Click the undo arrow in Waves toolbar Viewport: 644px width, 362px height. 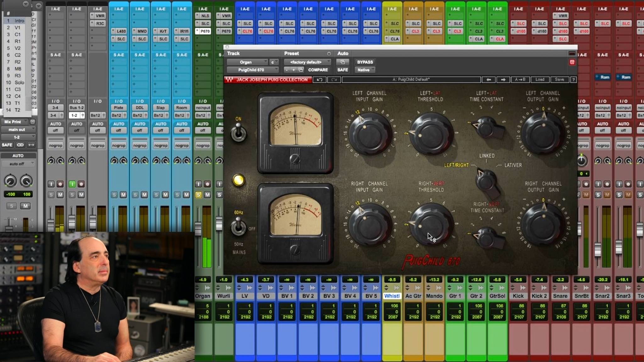point(319,80)
